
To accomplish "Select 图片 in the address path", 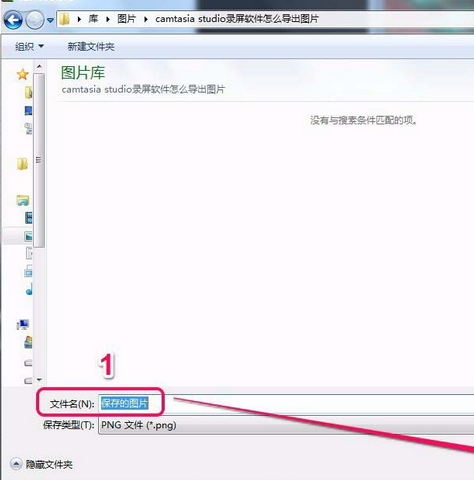I will tap(127, 19).
